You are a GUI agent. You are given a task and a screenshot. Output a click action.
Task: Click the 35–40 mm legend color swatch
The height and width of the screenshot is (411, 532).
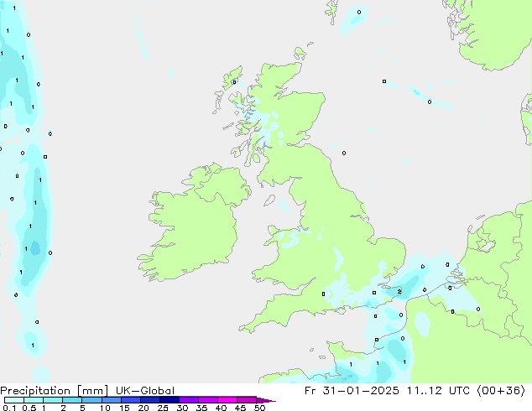tap(207, 400)
